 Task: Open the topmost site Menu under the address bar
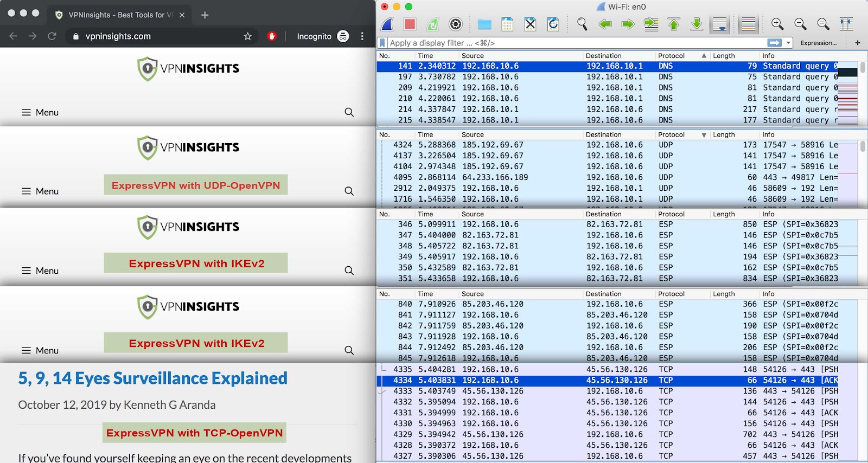tap(40, 112)
